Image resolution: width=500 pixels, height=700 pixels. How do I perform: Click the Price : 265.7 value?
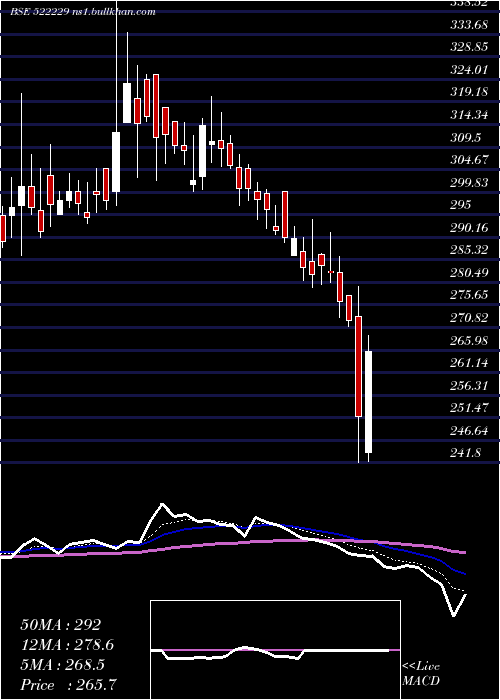(x=71, y=685)
